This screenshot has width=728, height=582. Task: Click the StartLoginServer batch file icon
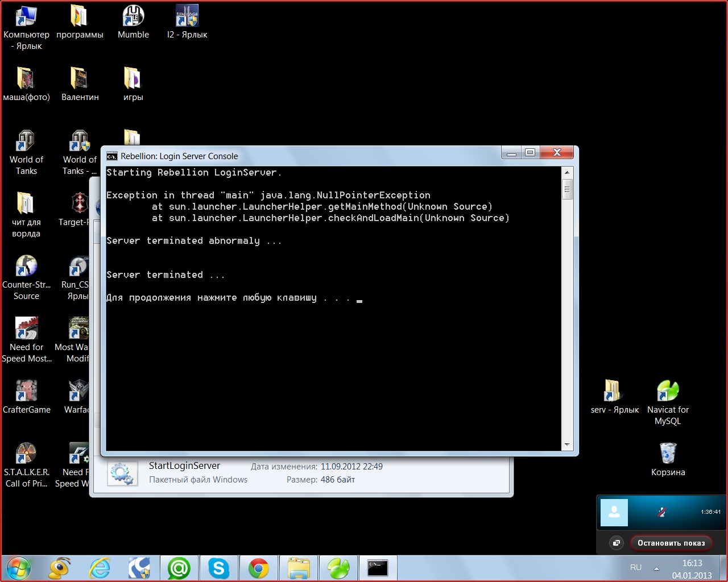click(x=122, y=473)
